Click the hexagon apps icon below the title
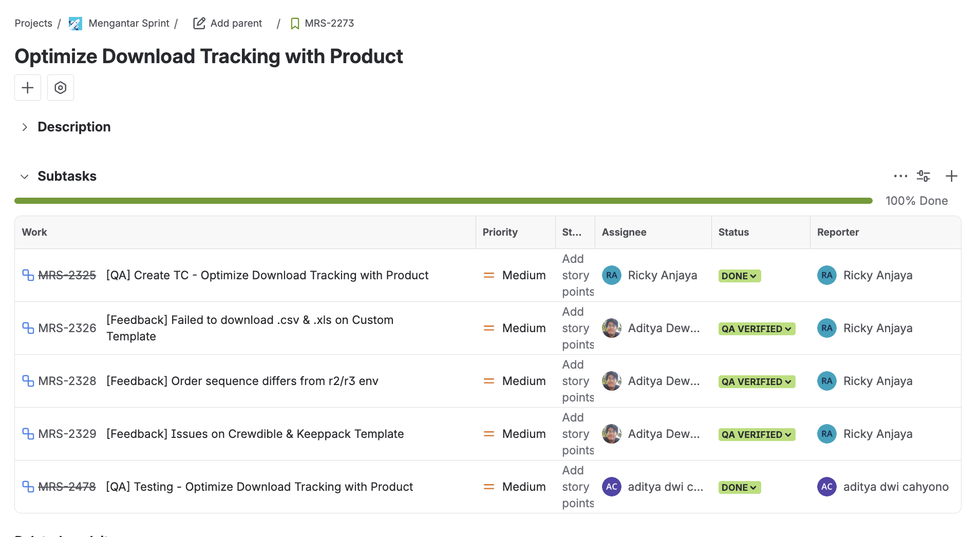The width and height of the screenshot is (980, 537). coord(61,88)
